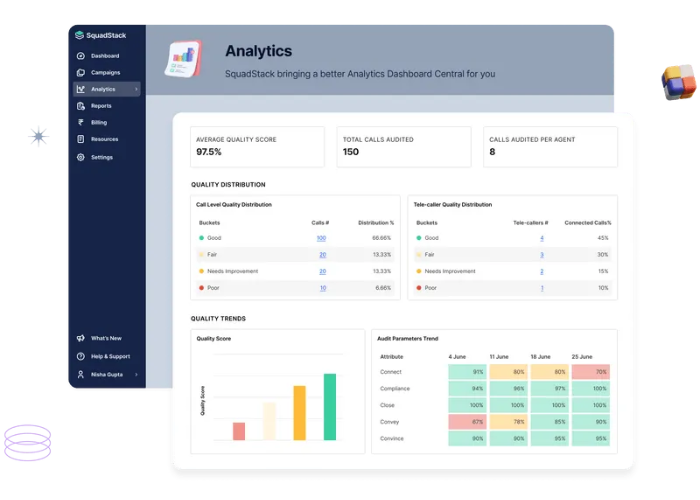Click the Resources document icon
The width and height of the screenshot is (700, 500).
(x=81, y=139)
